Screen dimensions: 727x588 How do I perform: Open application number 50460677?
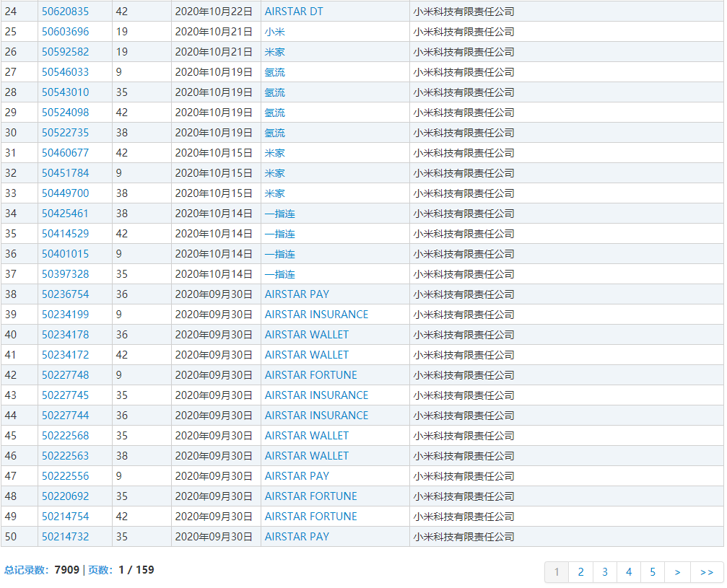point(66,153)
